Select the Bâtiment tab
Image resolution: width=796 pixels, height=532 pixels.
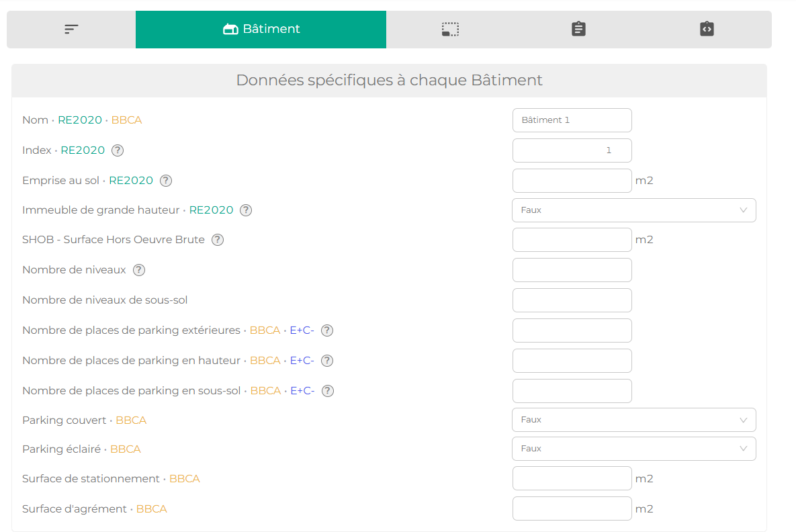(261, 30)
